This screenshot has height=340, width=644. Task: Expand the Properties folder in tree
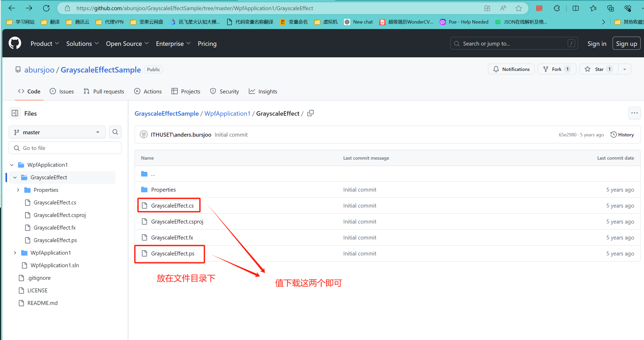pos(18,190)
